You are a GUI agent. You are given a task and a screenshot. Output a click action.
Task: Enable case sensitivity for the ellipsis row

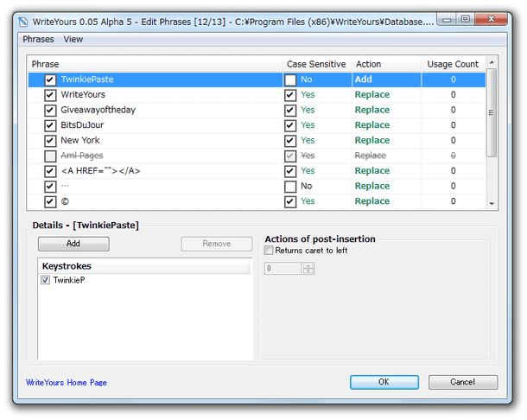coord(290,186)
